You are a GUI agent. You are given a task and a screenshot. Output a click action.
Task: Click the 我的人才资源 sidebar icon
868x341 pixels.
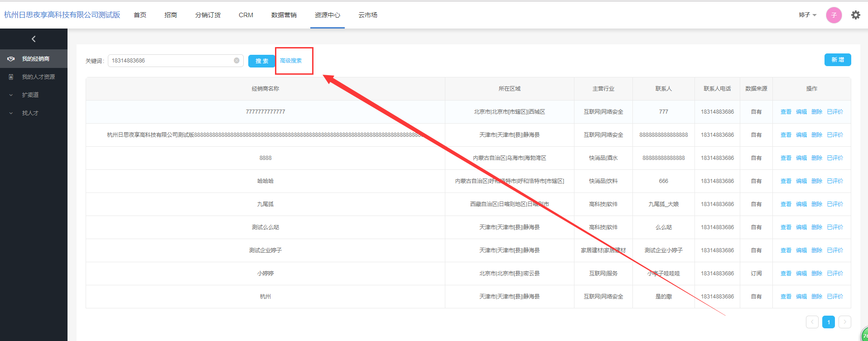(11, 77)
